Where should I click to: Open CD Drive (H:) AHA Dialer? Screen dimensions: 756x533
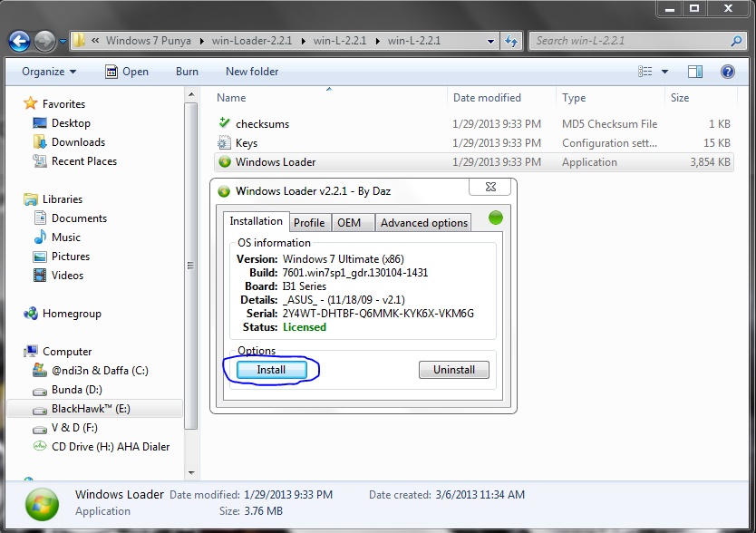tap(111, 447)
